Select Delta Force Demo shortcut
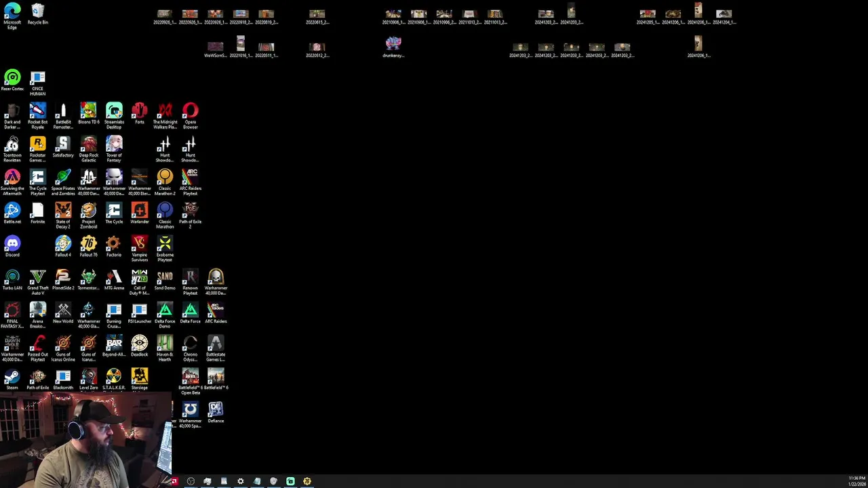The image size is (868, 488). click(x=165, y=315)
